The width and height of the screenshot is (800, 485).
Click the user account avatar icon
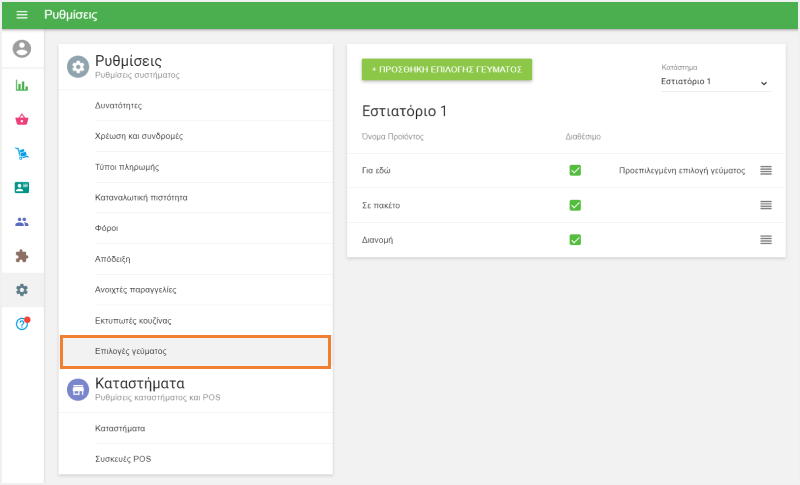[22, 49]
